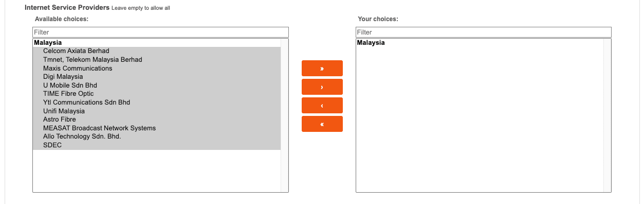Select Unifi Malaysia in the list
This screenshot has height=204, width=644.
pos(157,111)
